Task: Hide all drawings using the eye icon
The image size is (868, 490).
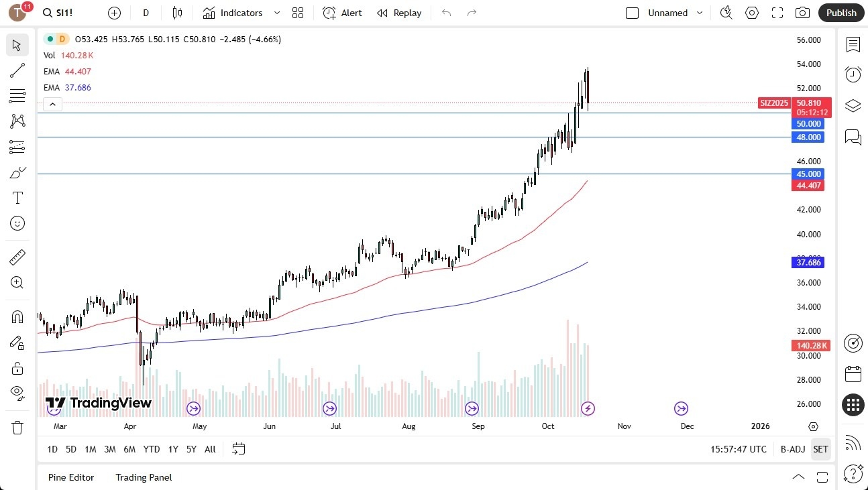Action: tap(17, 394)
